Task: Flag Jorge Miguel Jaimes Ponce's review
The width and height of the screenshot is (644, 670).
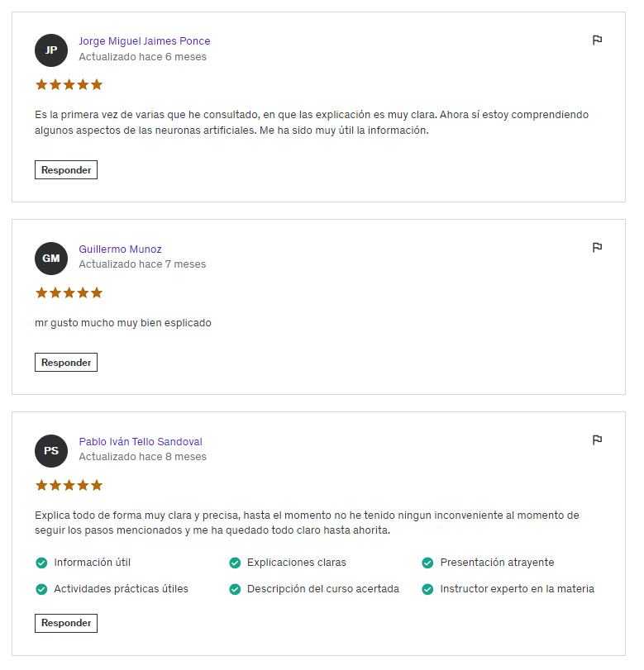Action: 597,40
